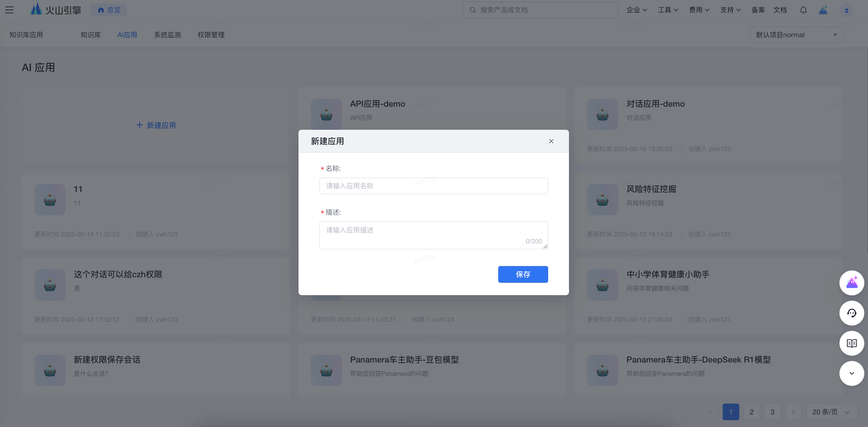
Task: Open the user avatar z
Action: (x=846, y=10)
